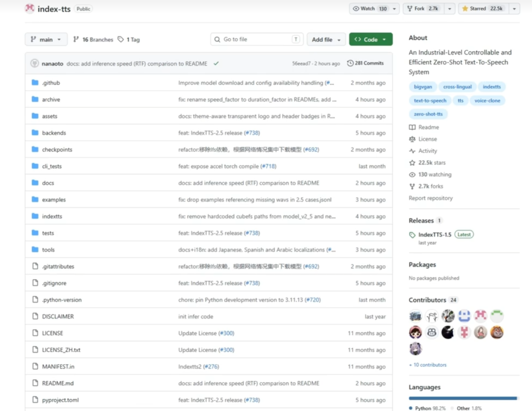This screenshot has height=411, width=532.
Task: Click the Go to file search field
Action: 257,39
